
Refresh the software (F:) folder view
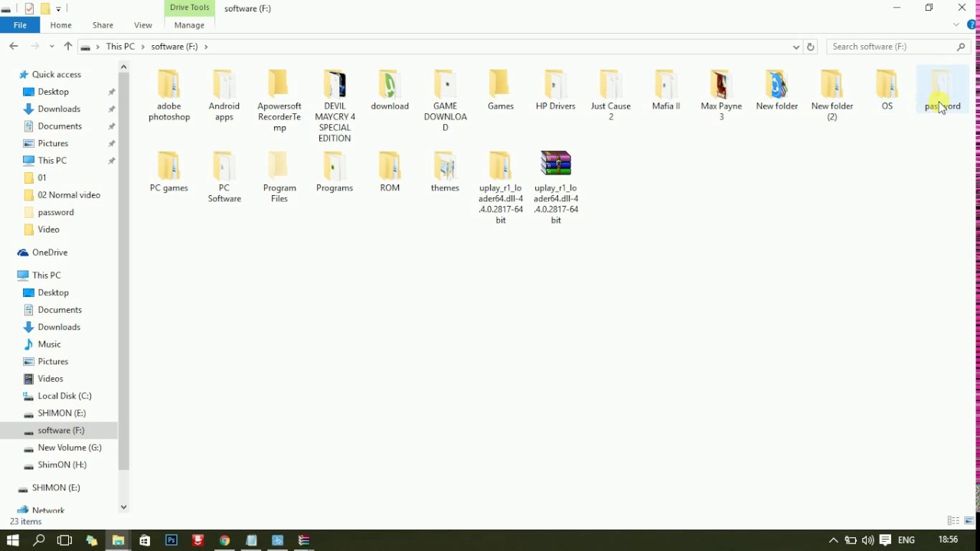click(811, 47)
